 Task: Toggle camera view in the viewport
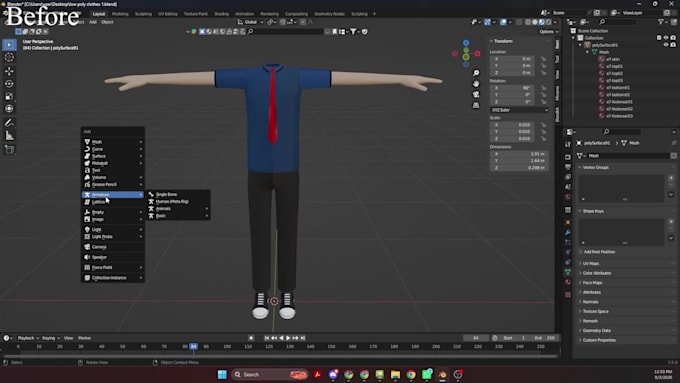[476, 95]
